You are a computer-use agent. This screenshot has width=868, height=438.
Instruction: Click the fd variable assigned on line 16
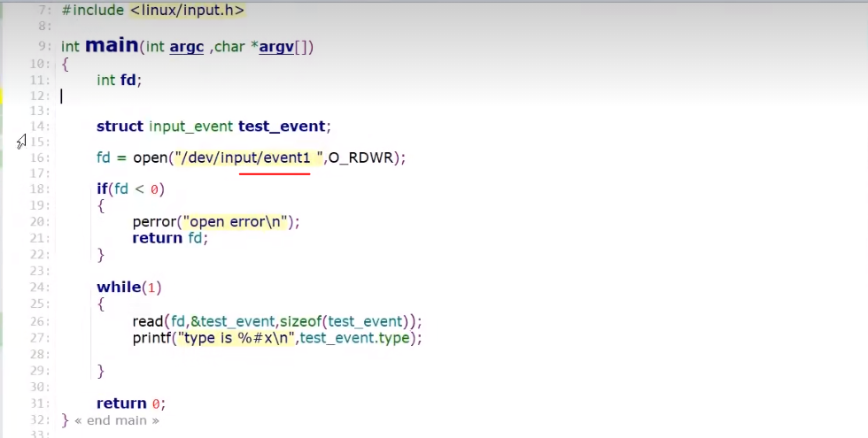104,158
